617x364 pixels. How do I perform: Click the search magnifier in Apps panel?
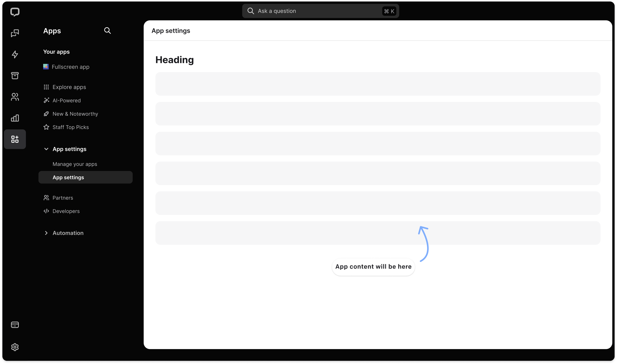click(107, 30)
